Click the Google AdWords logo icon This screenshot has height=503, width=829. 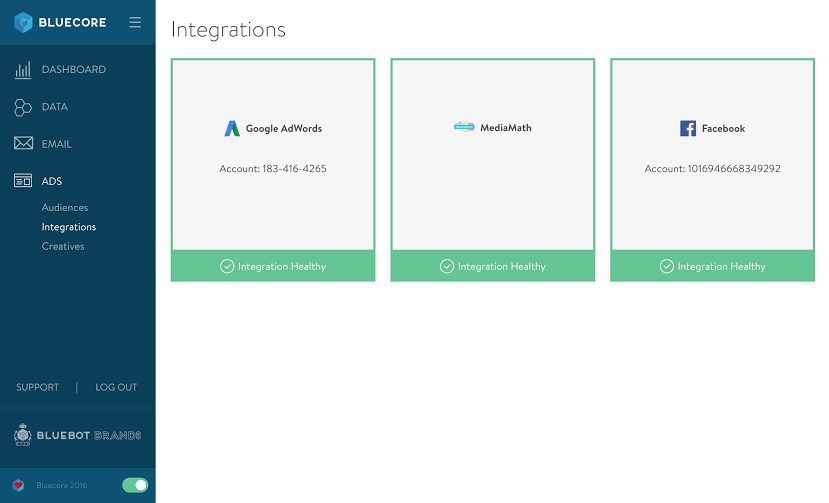[232, 128]
